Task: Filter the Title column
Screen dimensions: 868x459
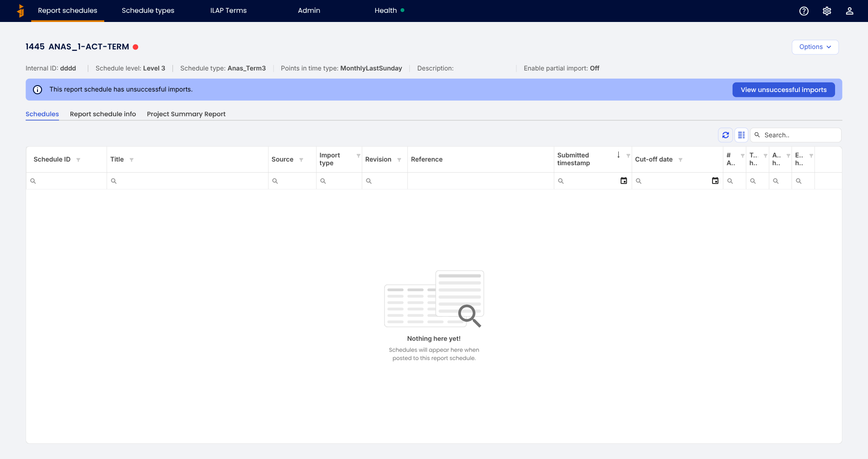Action: click(132, 160)
